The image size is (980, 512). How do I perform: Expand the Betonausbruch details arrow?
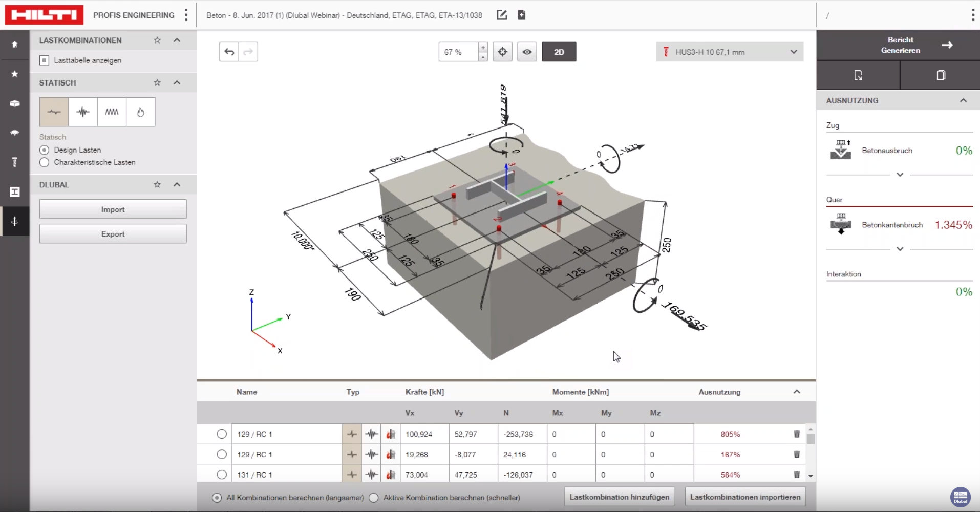(900, 175)
